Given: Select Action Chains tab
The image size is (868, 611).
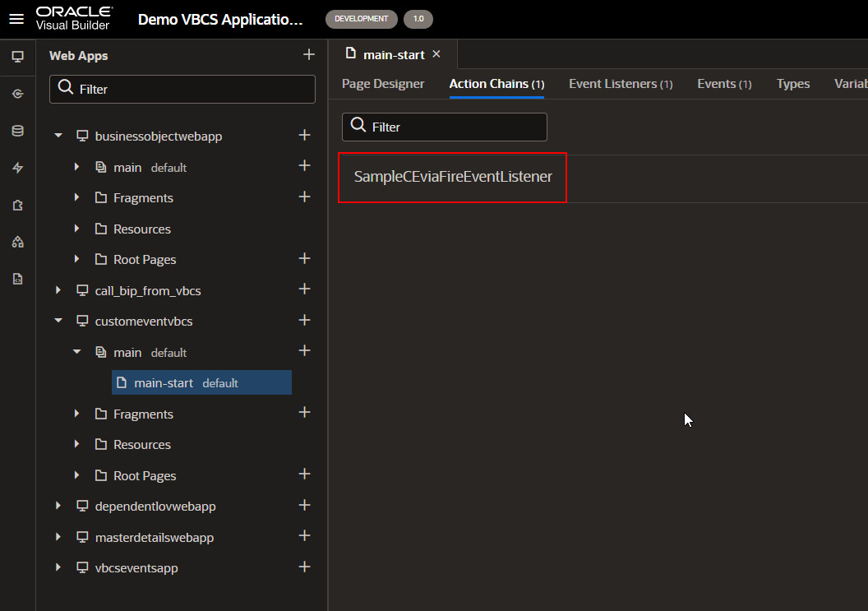Looking at the screenshot, I should coord(496,84).
